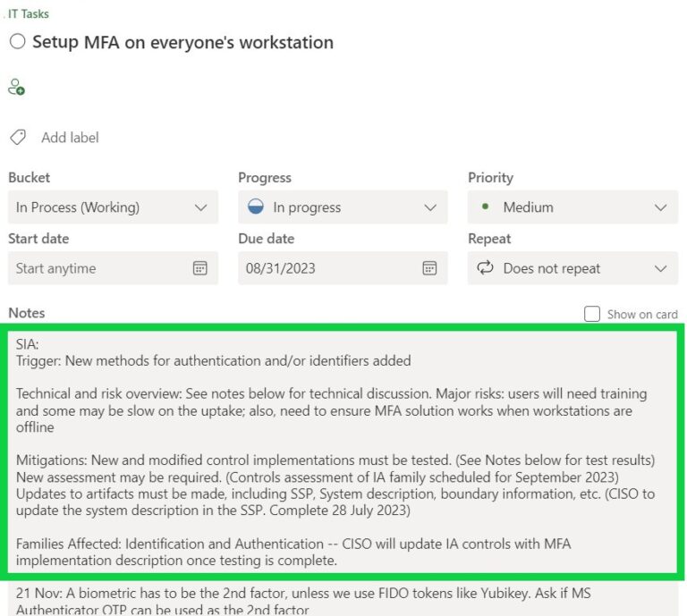
Task: Click the 'Families Affected' notes paragraph
Action: [x=293, y=553]
